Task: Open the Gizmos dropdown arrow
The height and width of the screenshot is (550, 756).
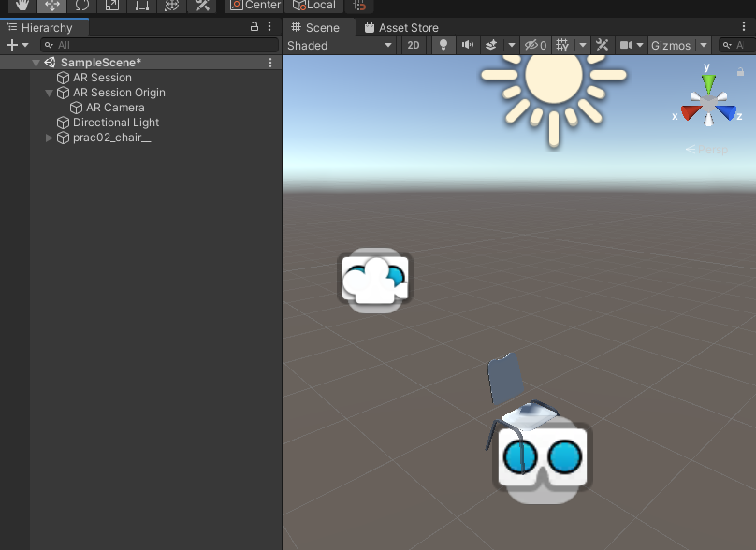Action: [x=704, y=45]
